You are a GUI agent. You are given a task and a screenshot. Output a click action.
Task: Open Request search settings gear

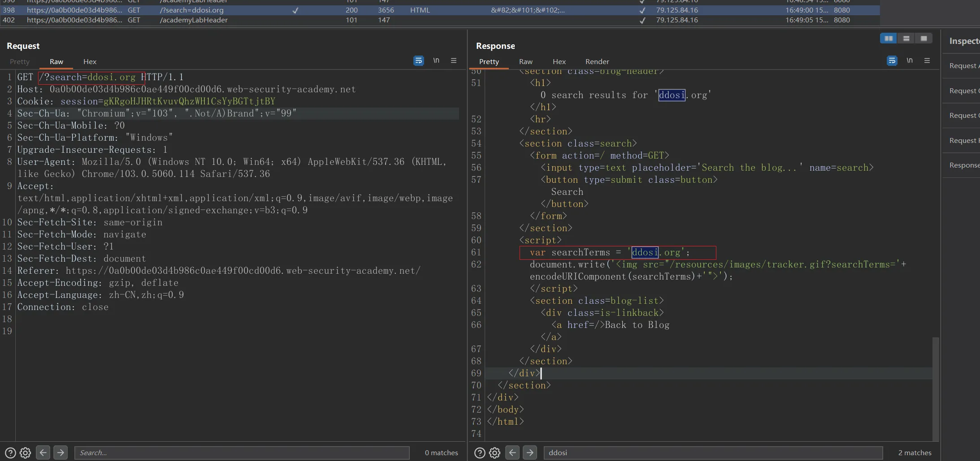(x=26, y=453)
